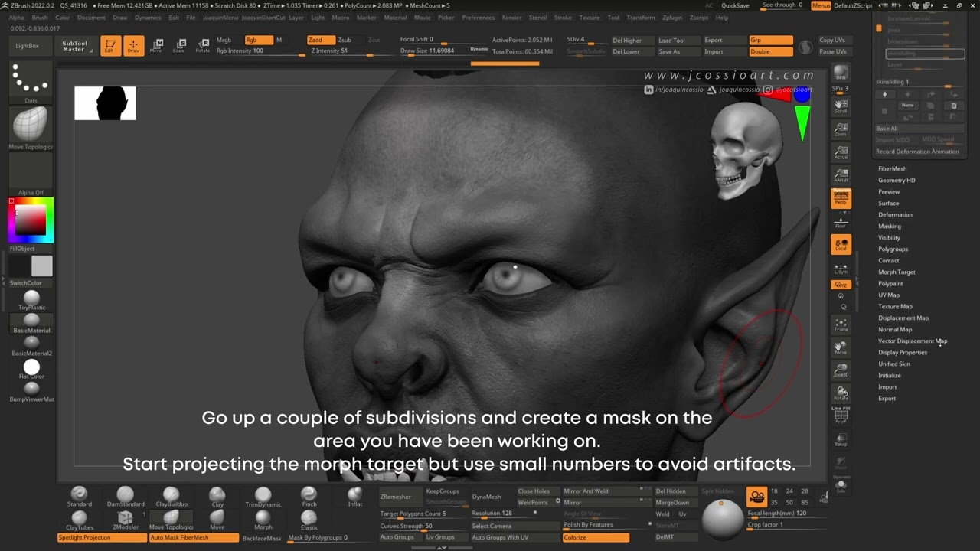Viewport: 980px width, 551px height.
Task: Enable Zsub mode
Action: (345, 40)
